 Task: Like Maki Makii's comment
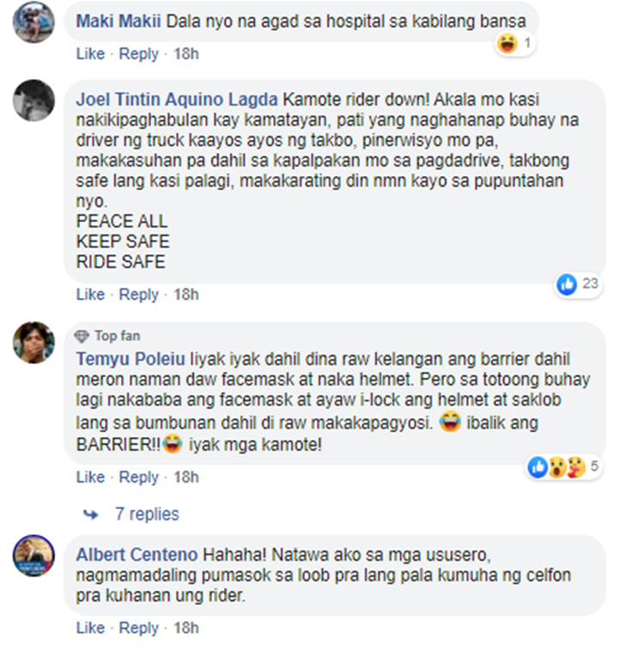pos(90,54)
